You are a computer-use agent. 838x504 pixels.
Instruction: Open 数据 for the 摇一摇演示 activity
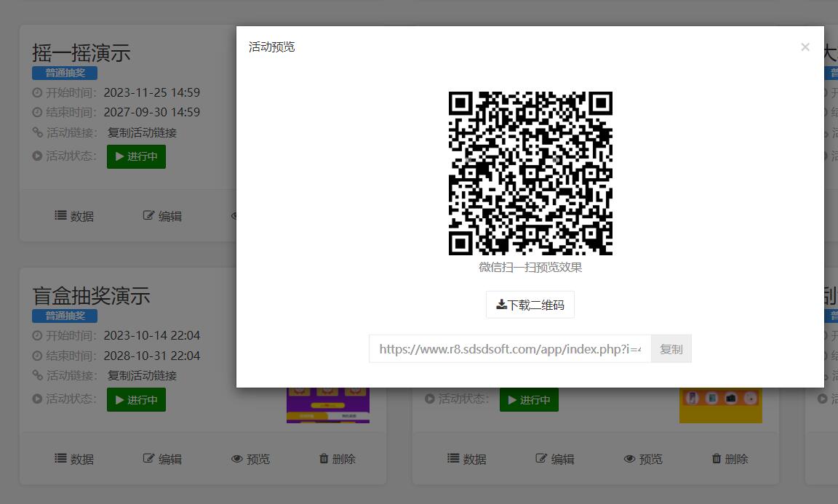point(74,216)
